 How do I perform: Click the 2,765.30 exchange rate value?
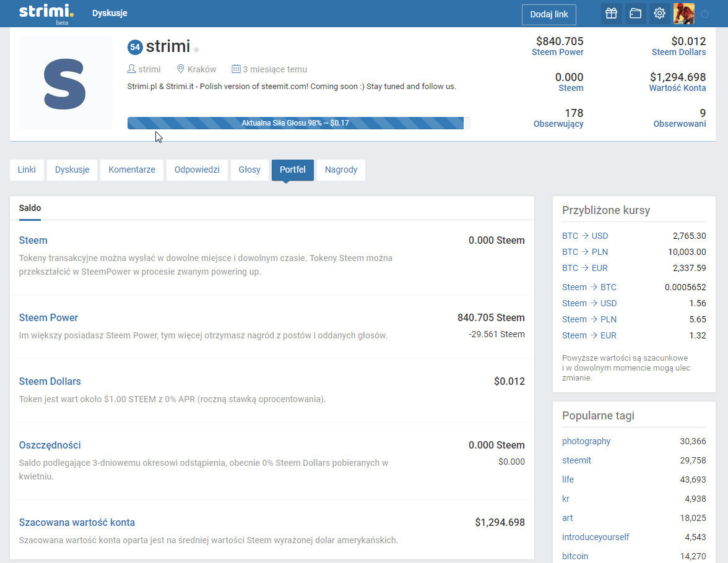point(689,236)
